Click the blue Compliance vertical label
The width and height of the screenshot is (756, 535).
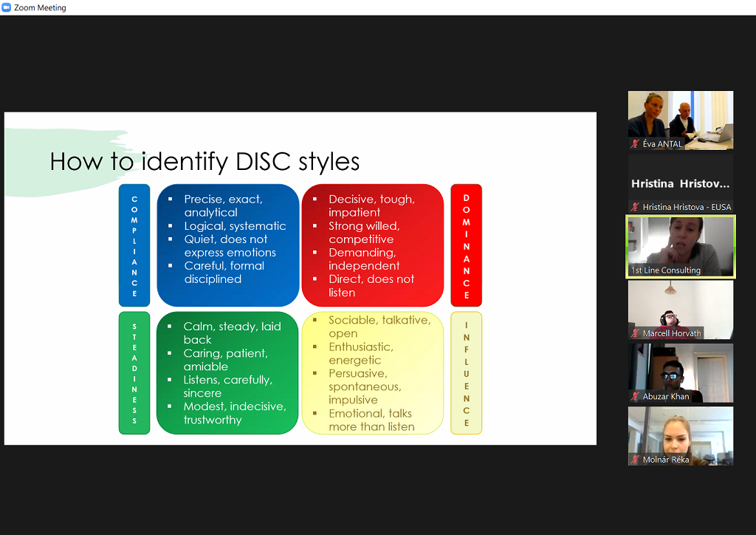click(134, 245)
